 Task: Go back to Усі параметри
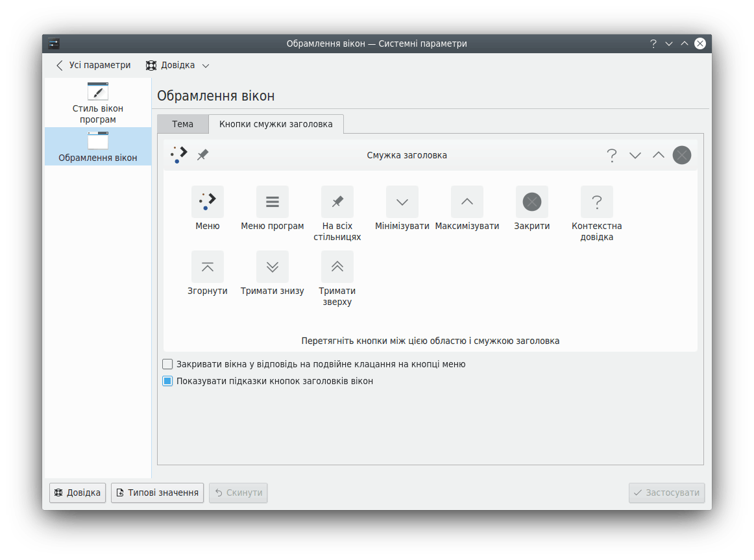(x=93, y=66)
